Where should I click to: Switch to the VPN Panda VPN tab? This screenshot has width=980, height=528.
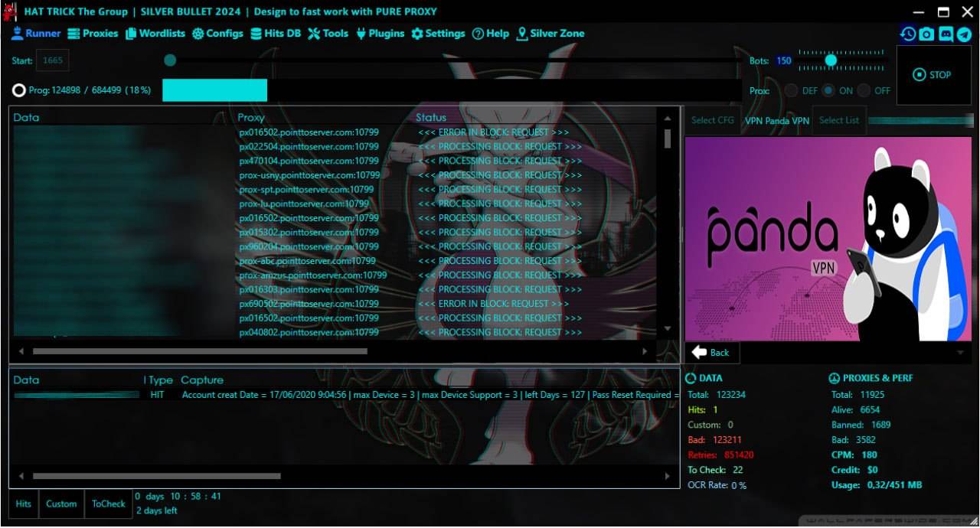point(776,121)
